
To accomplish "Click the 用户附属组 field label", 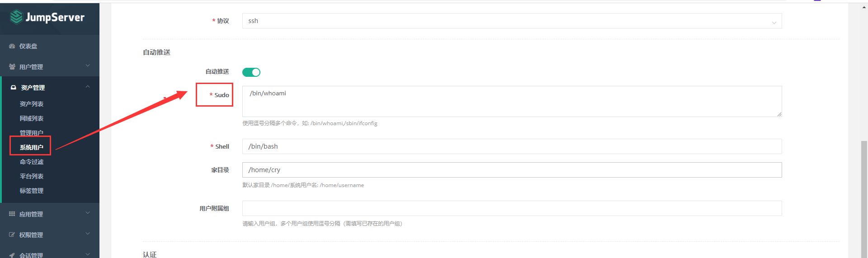I will [214, 208].
